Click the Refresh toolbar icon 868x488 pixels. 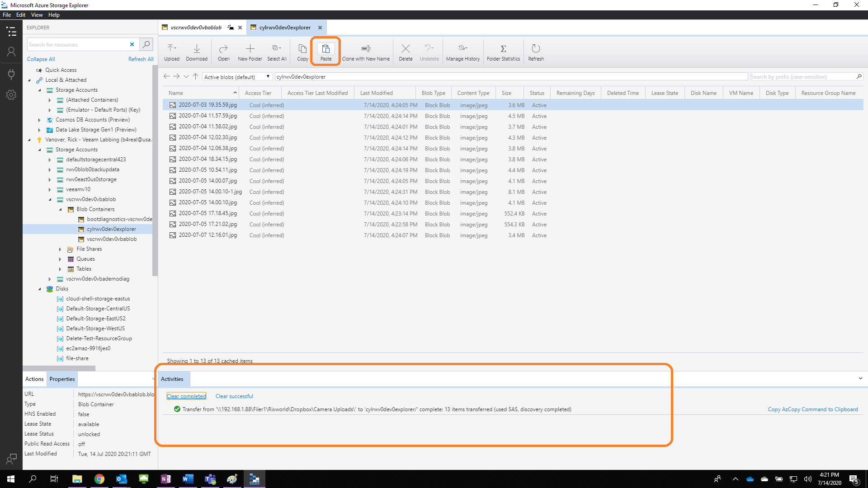[x=536, y=52]
